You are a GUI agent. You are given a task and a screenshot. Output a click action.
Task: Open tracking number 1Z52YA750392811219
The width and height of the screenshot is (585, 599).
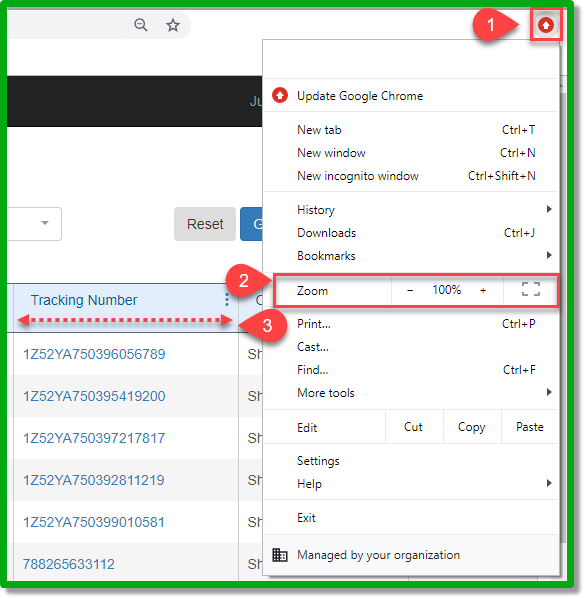pyautogui.click(x=94, y=480)
